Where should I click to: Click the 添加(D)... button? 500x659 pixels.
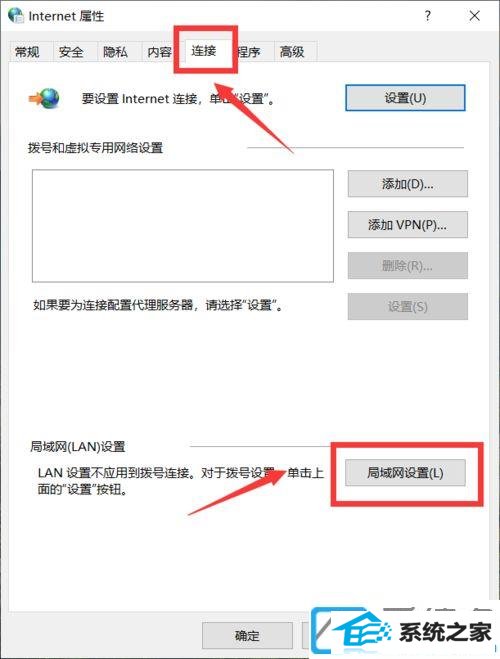408,184
